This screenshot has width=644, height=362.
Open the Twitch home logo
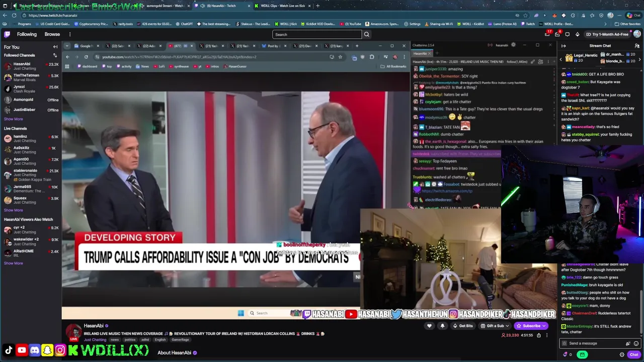(x=7, y=34)
